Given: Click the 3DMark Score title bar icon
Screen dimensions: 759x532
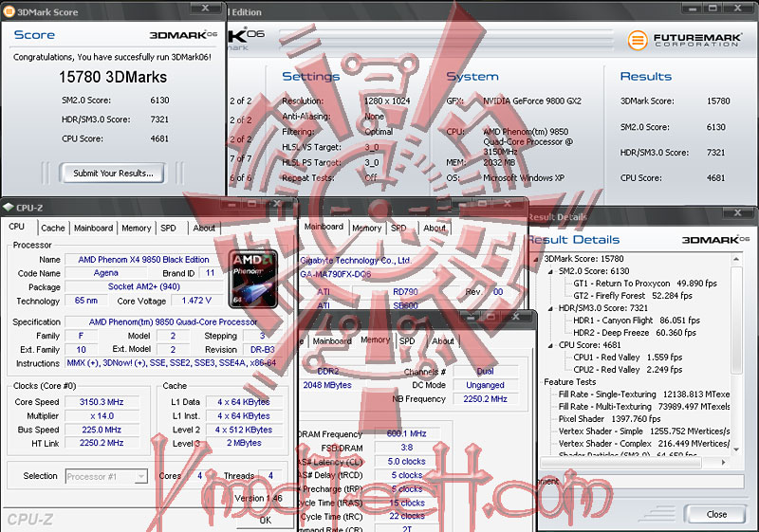Looking at the screenshot, I should [x=9, y=11].
